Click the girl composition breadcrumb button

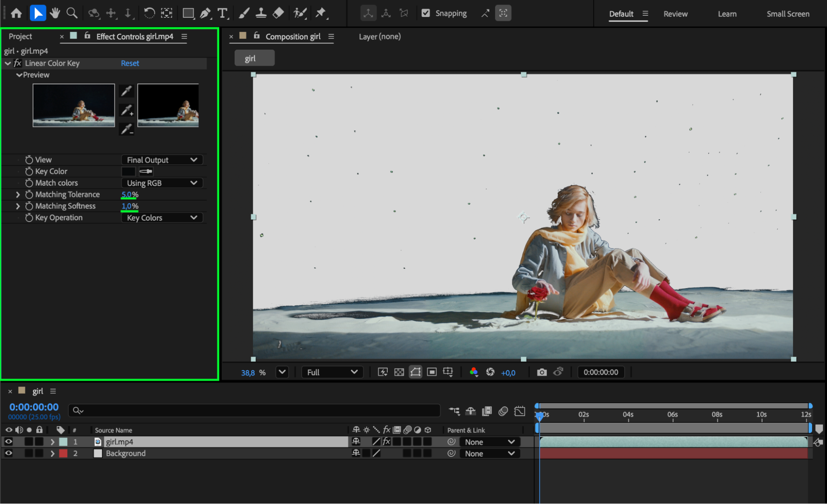(254, 58)
